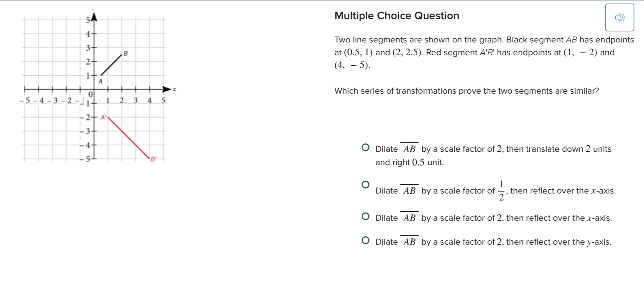This screenshot has height=284, width=644.
Task: Click the x label beside the horizontal axis
Action: (x=175, y=89)
